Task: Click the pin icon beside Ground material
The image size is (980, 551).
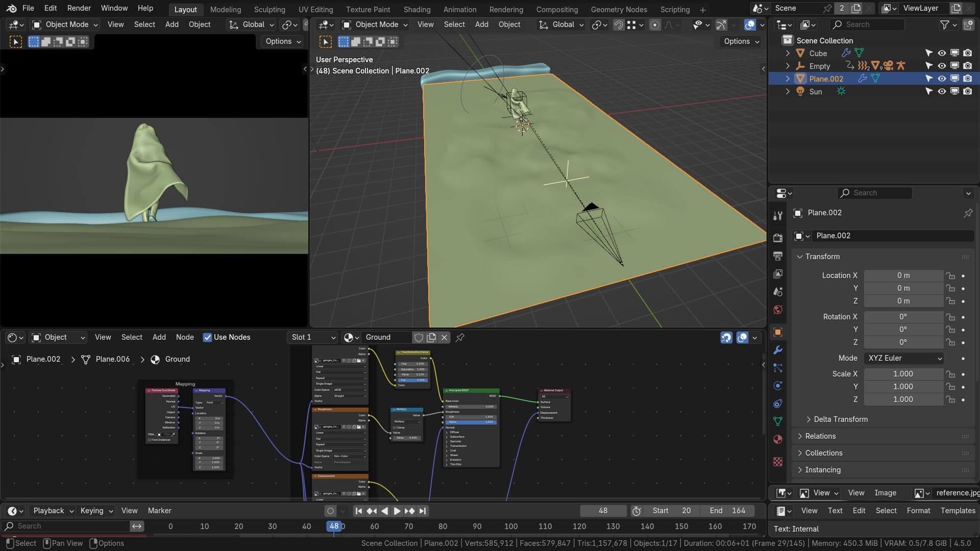Action: (x=460, y=337)
